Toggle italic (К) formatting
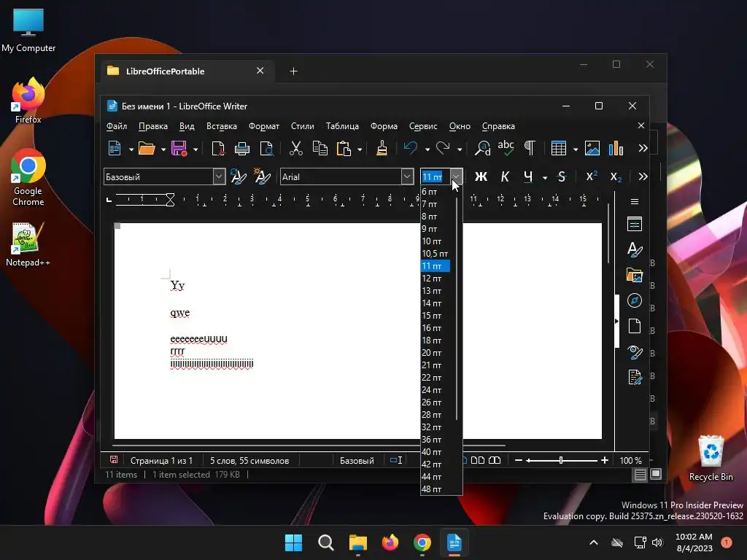 [505, 176]
